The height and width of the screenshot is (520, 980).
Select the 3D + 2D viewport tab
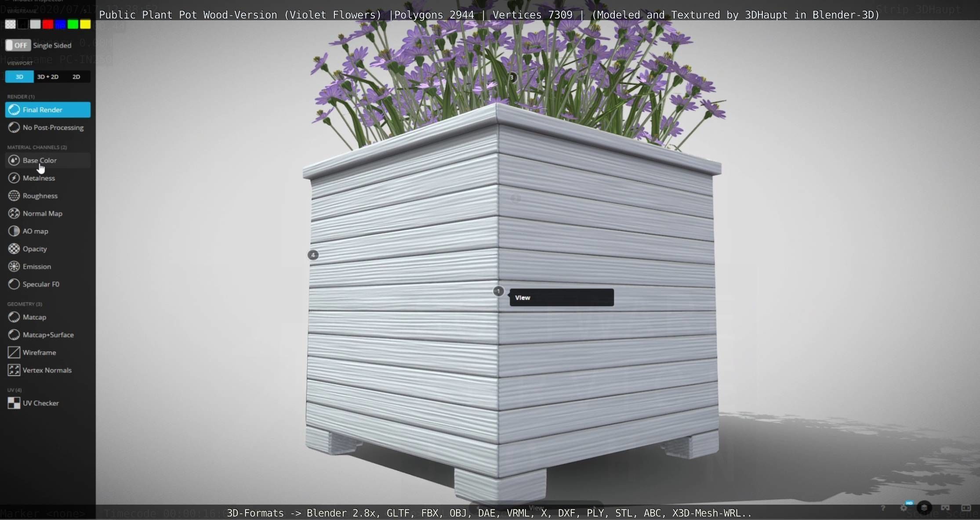pyautogui.click(x=48, y=77)
